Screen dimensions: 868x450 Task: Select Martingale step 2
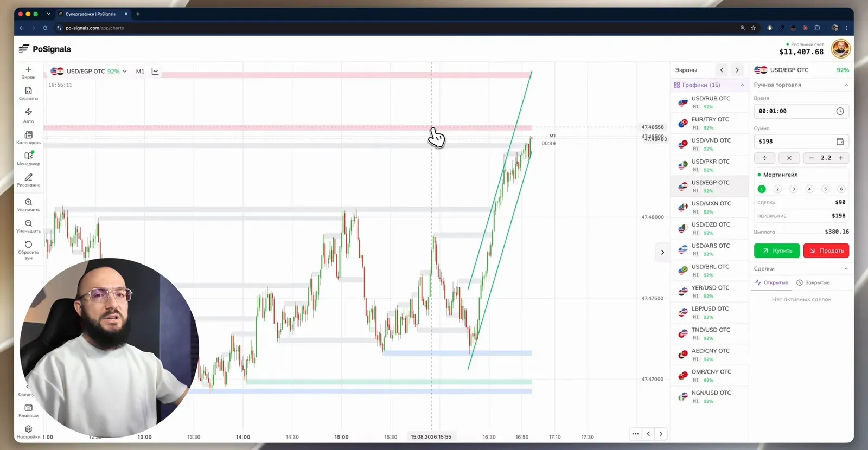click(777, 189)
